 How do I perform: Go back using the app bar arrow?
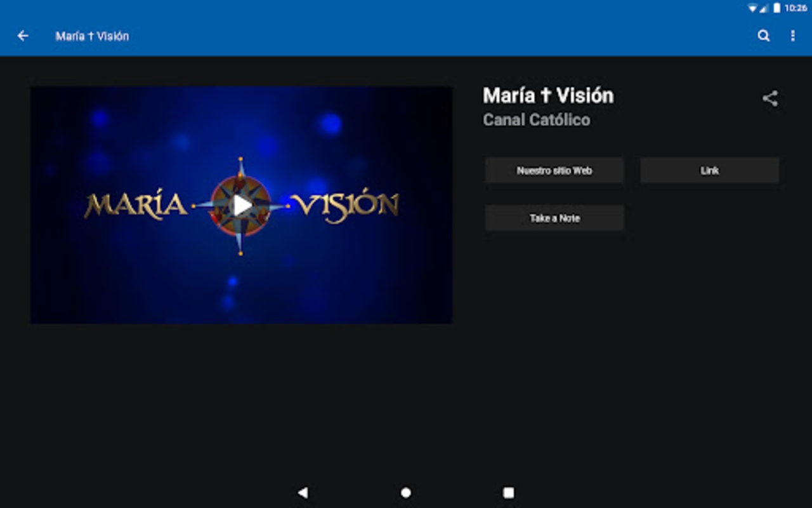click(23, 36)
